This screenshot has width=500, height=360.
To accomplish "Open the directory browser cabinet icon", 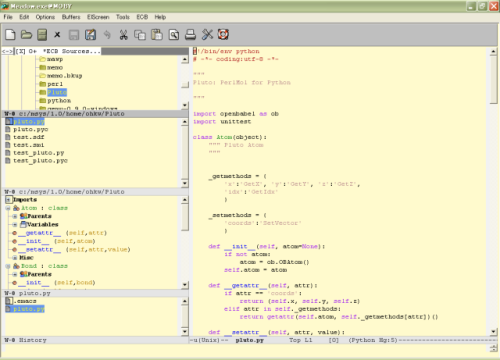I will [42, 35].
